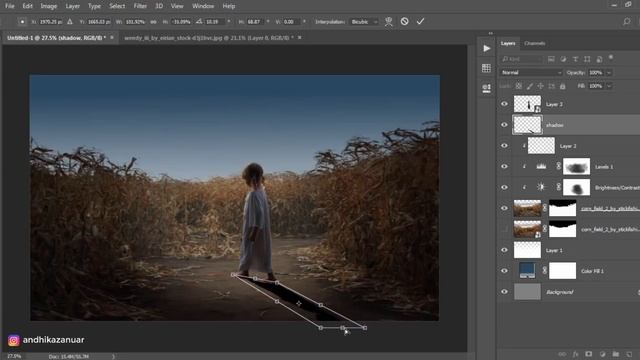Viewport: 640px width, 360px height.
Task: Select the Levels 1 layer mask thumbnail
Action: pos(576,167)
